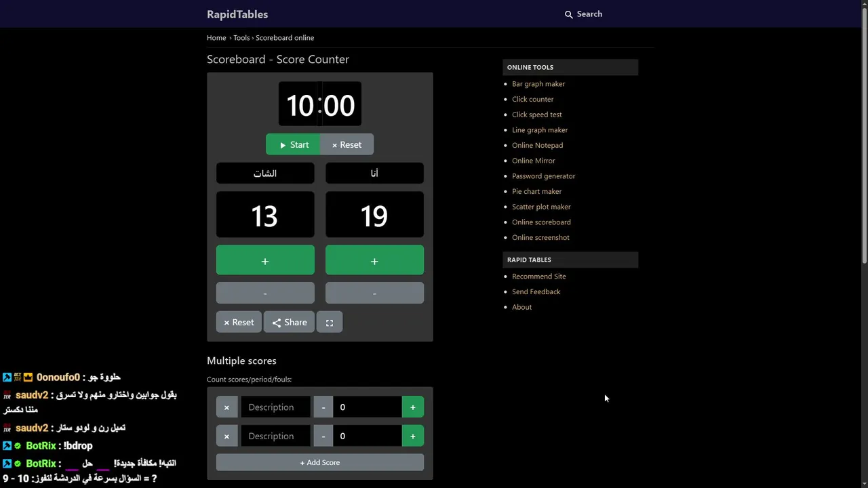Viewport: 868px width, 488px height.
Task: Open Online Notepad link
Action: tap(538, 145)
